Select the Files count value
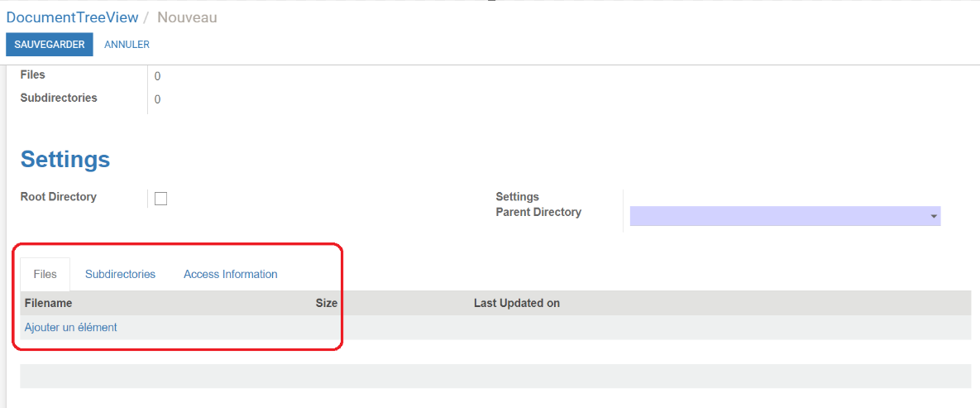 [157, 76]
